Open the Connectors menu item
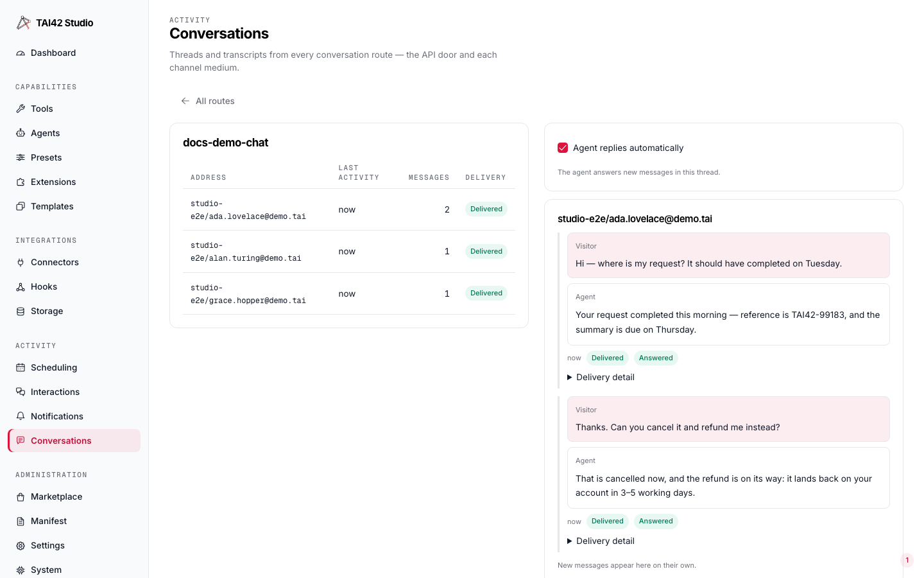 click(74, 263)
